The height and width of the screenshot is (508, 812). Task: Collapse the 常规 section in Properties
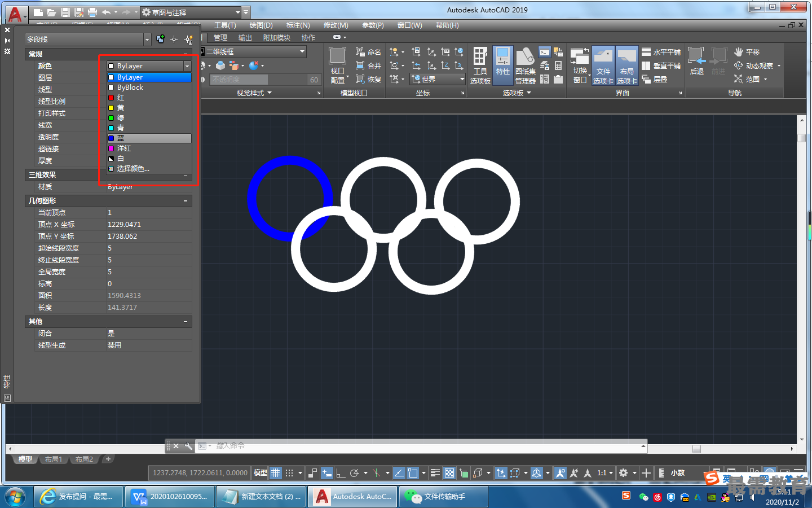[186, 54]
